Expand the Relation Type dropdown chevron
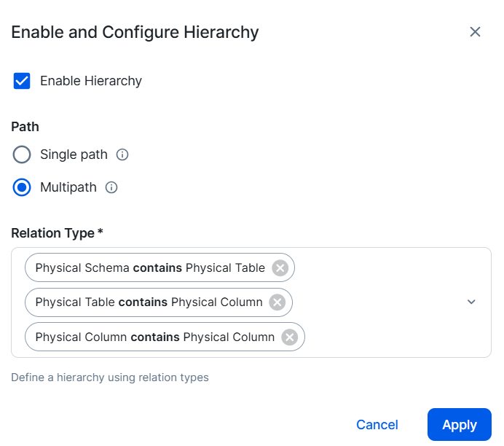This screenshot has height=446, width=504. click(471, 302)
